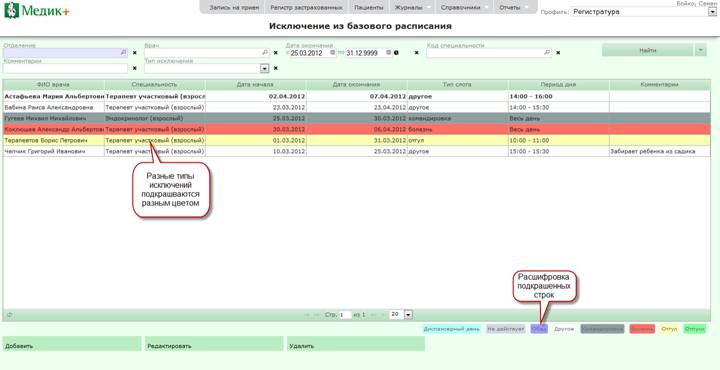Select gray row Гугева Михаил Михайлович
This screenshot has height=370, width=720.
click(x=357, y=118)
